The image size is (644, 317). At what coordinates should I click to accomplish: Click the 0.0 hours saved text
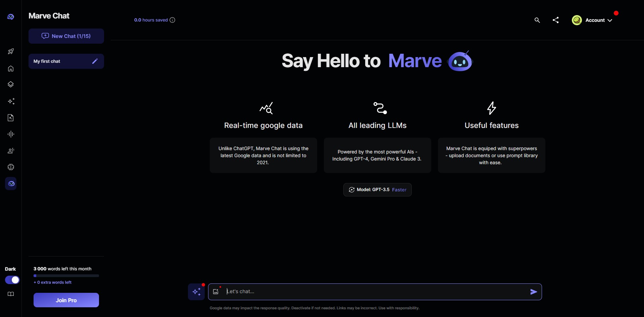point(151,20)
